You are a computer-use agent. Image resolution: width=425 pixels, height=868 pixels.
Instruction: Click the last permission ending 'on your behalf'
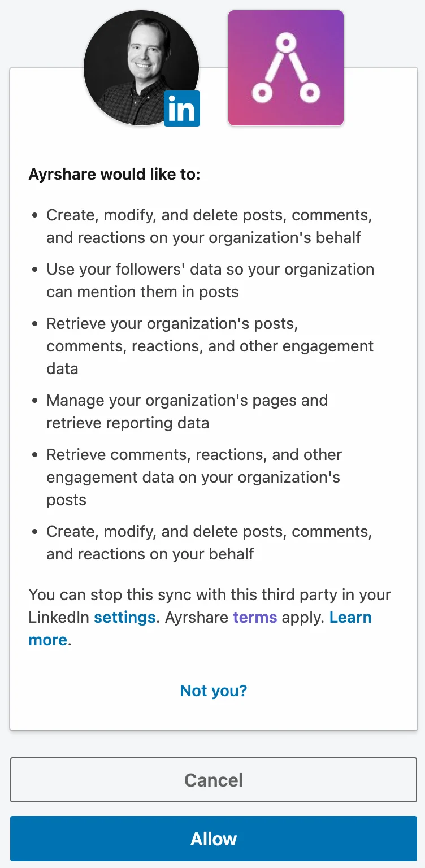point(209,542)
